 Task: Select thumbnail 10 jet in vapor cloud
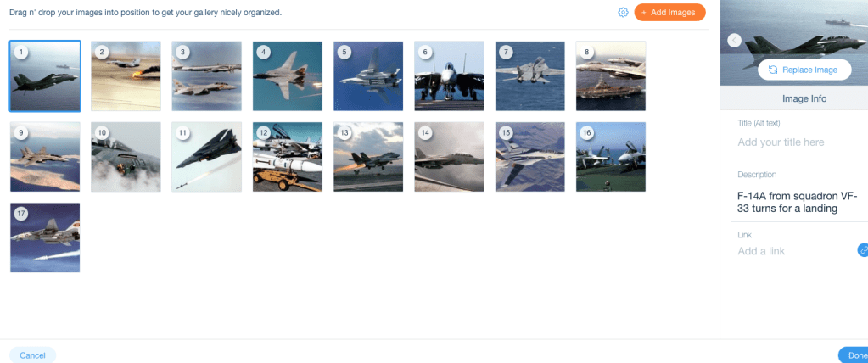126,157
